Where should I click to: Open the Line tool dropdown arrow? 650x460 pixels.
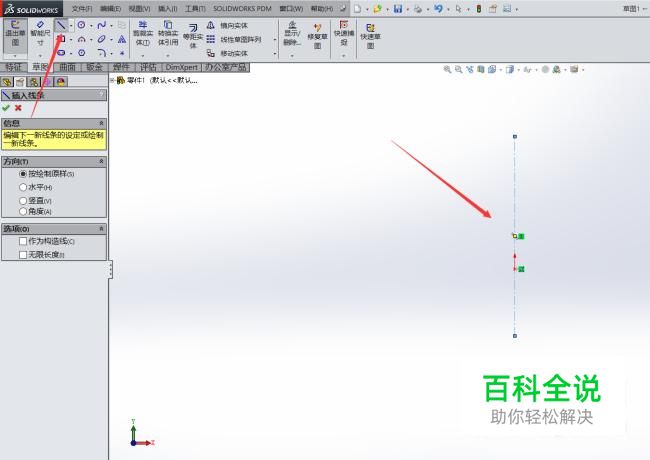tap(71, 26)
